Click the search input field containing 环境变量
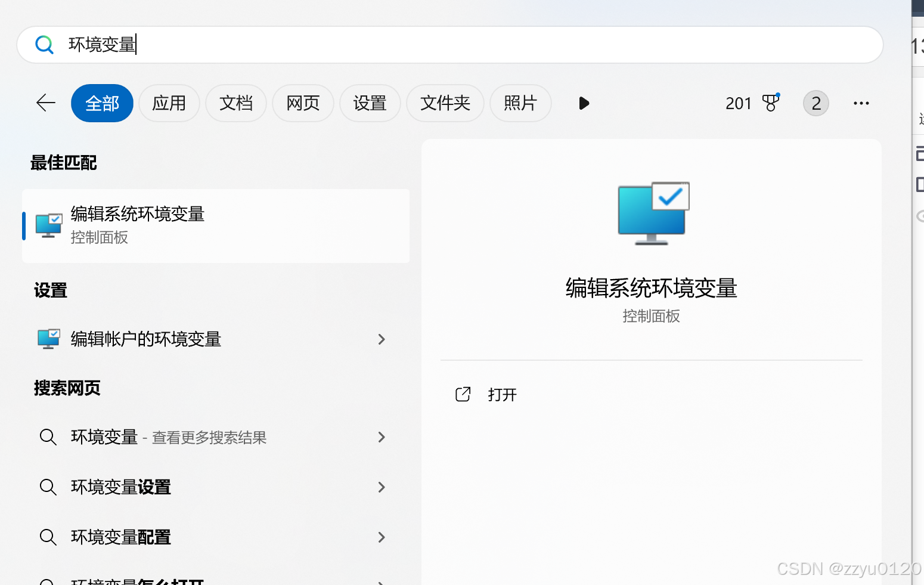 click(x=450, y=45)
